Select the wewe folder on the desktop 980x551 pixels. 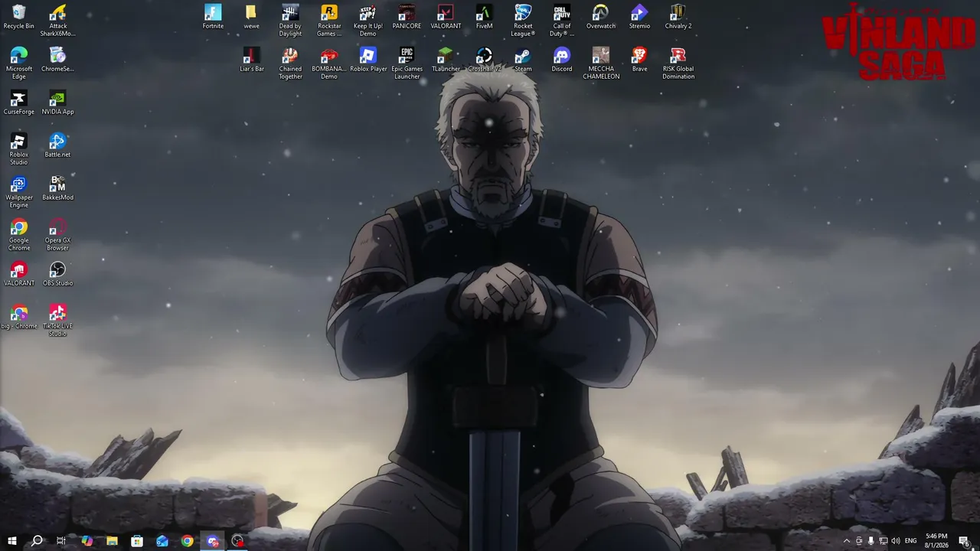pyautogui.click(x=251, y=17)
